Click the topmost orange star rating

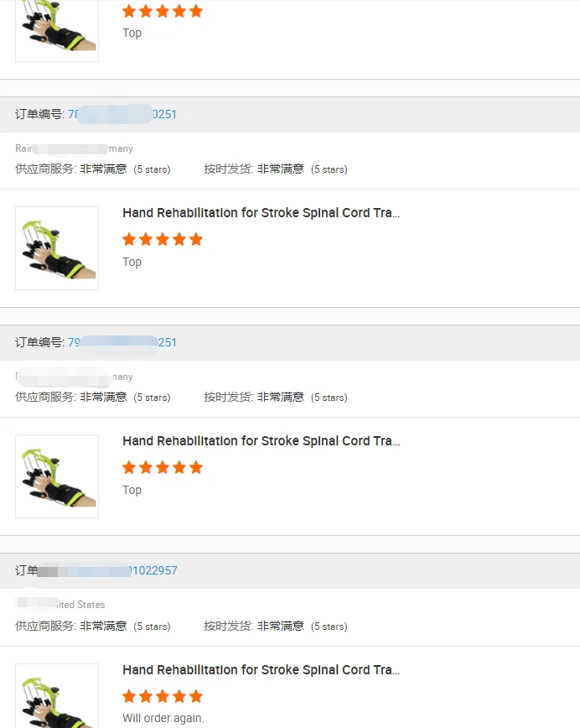pyautogui.click(x=163, y=11)
